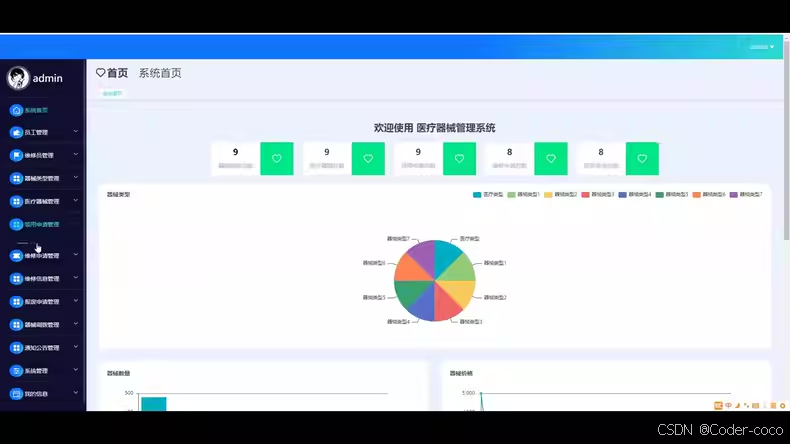Click the green heart on third statistics card
This screenshot has width=790, height=444.
(x=459, y=159)
